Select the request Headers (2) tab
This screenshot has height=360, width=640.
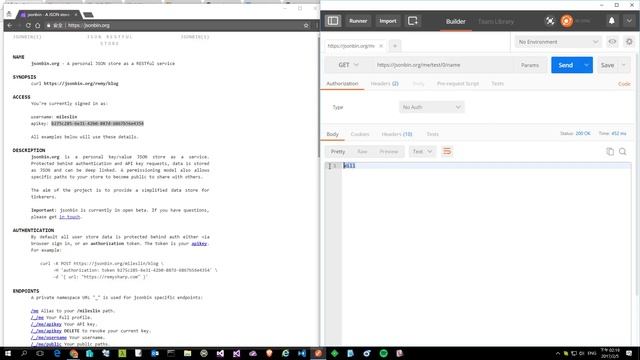[384, 83]
